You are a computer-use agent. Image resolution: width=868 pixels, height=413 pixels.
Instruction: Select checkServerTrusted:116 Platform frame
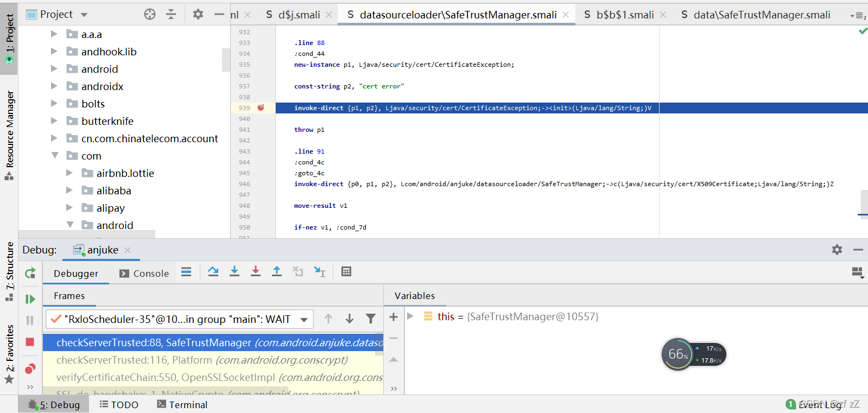(x=213, y=360)
